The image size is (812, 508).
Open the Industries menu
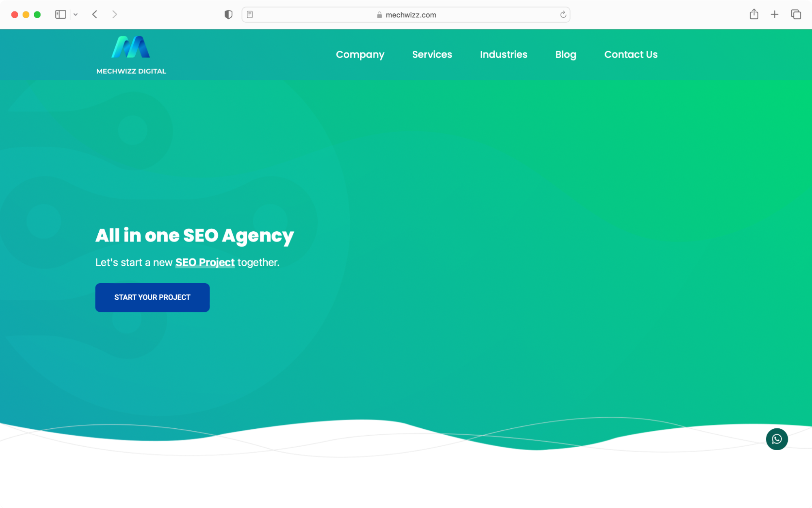point(503,54)
